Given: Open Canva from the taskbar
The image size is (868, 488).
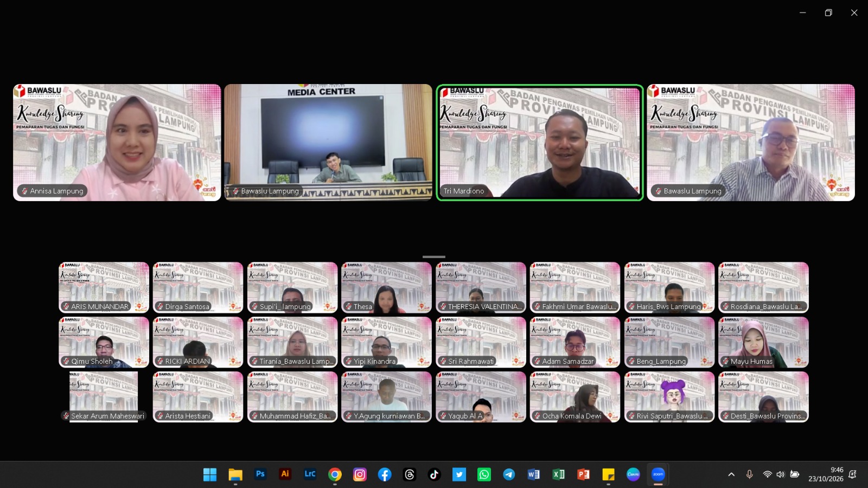Looking at the screenshot, I should 633,474.
